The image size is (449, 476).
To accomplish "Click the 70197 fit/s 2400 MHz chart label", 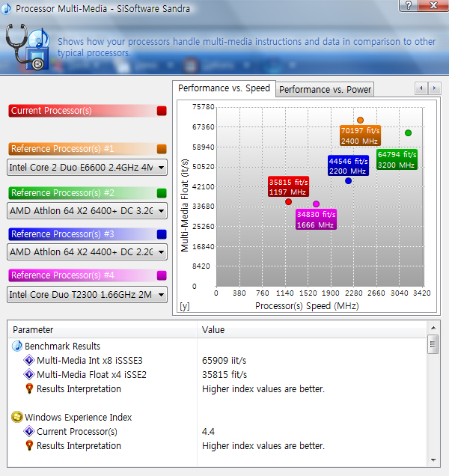I will click(x=360, y=135).
